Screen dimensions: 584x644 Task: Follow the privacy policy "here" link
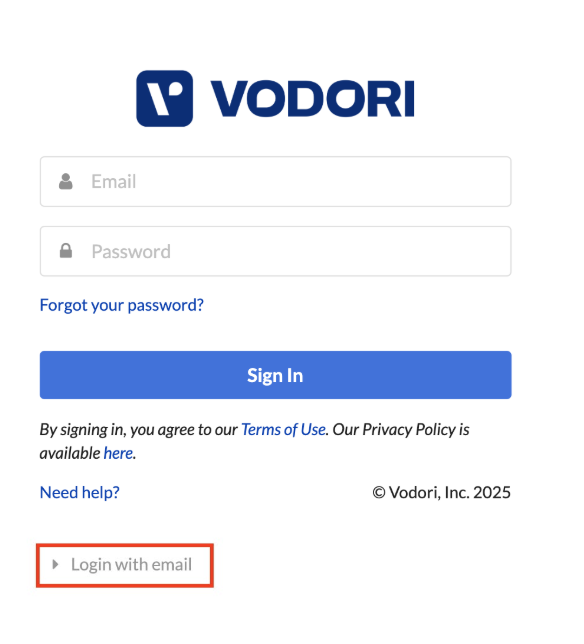tap(118, 453)
